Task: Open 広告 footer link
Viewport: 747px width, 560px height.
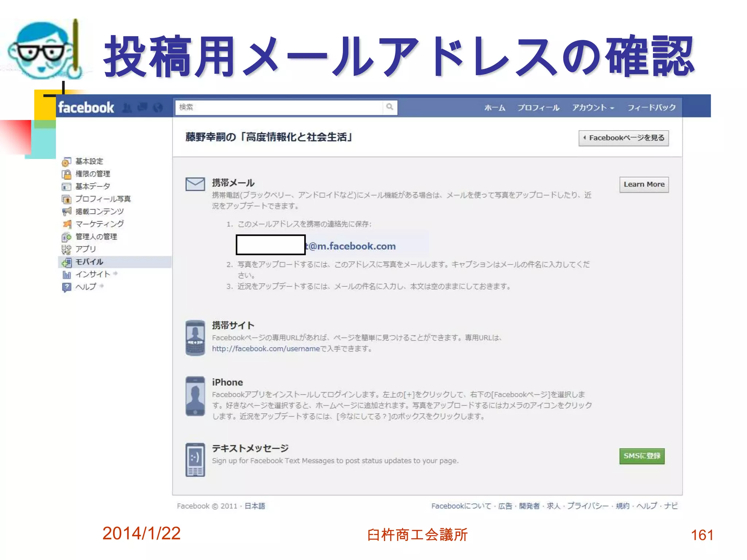Action: pos(505,506)
